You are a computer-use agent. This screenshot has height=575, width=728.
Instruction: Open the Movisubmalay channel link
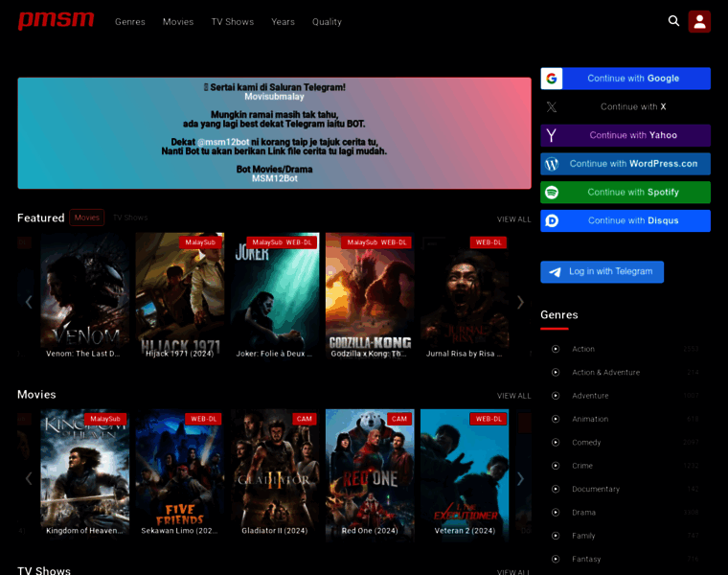point(274,97)
